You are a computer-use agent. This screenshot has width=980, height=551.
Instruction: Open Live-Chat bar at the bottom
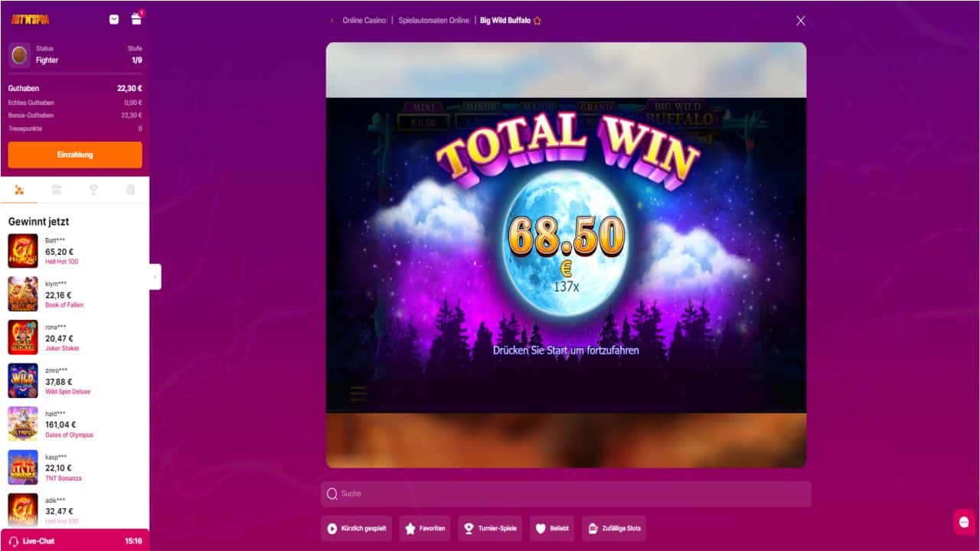pyautogui.click(x=75, y=540)
